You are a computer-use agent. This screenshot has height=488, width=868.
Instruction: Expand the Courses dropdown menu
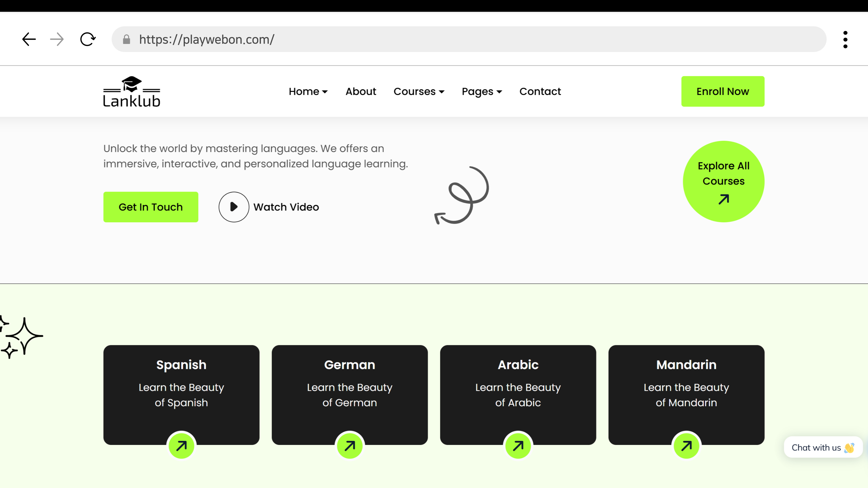click(x=419, y=92)
